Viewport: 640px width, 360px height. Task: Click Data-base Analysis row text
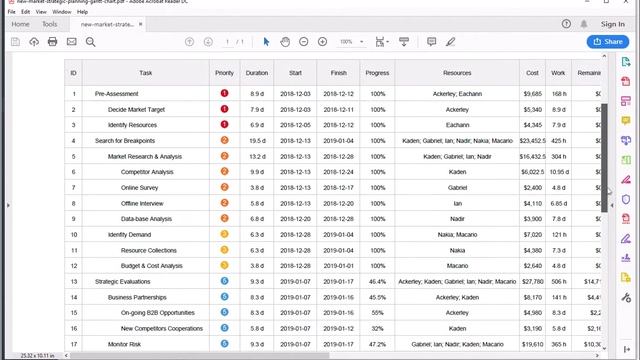pyautogui.click(x=146, y=219)
